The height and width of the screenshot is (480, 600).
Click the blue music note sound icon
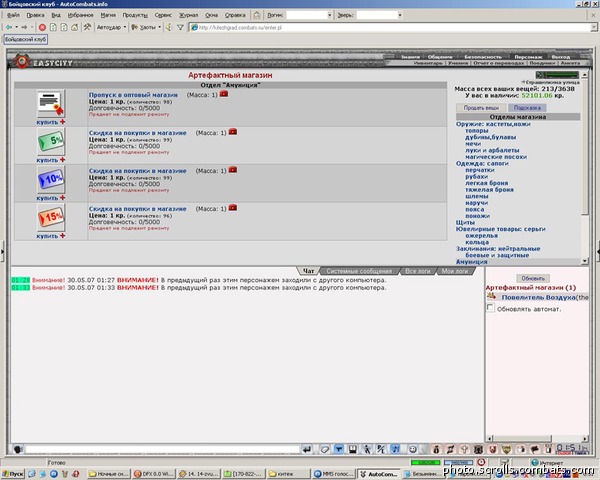point(395,449)
